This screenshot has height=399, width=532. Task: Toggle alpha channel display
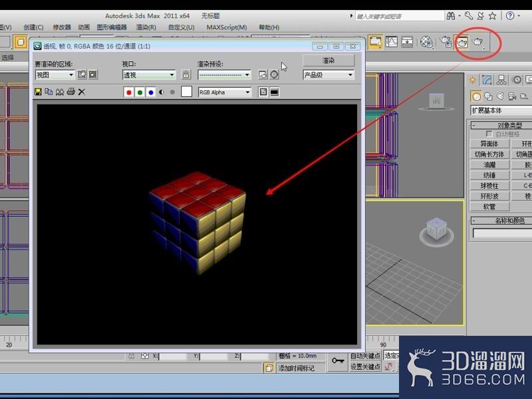[x=162, y=92]
